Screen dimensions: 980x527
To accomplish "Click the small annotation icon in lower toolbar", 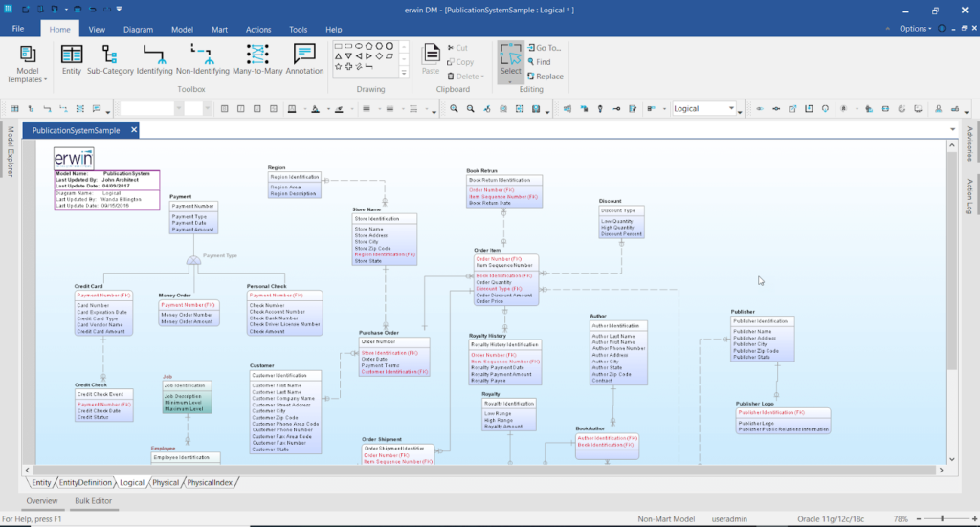I will pos(97,109).
